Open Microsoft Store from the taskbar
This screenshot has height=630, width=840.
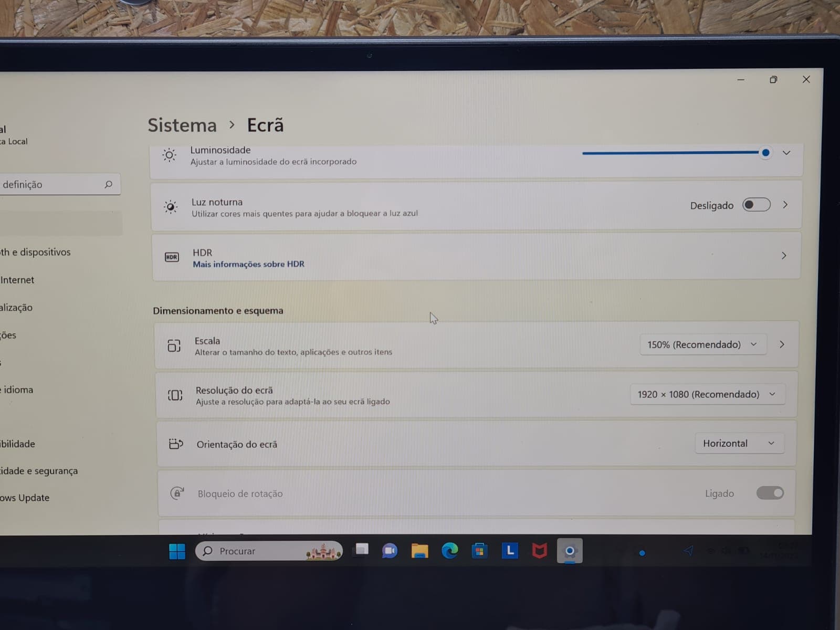point(479,551)
